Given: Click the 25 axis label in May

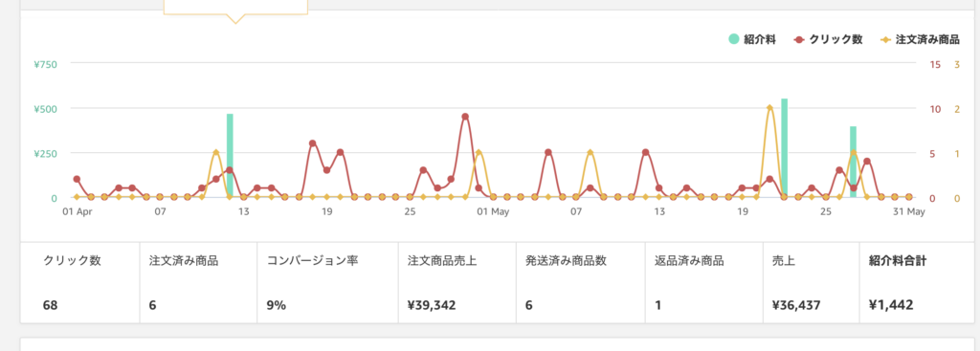Looking at the screenshot, I should [x=826, y=212].
